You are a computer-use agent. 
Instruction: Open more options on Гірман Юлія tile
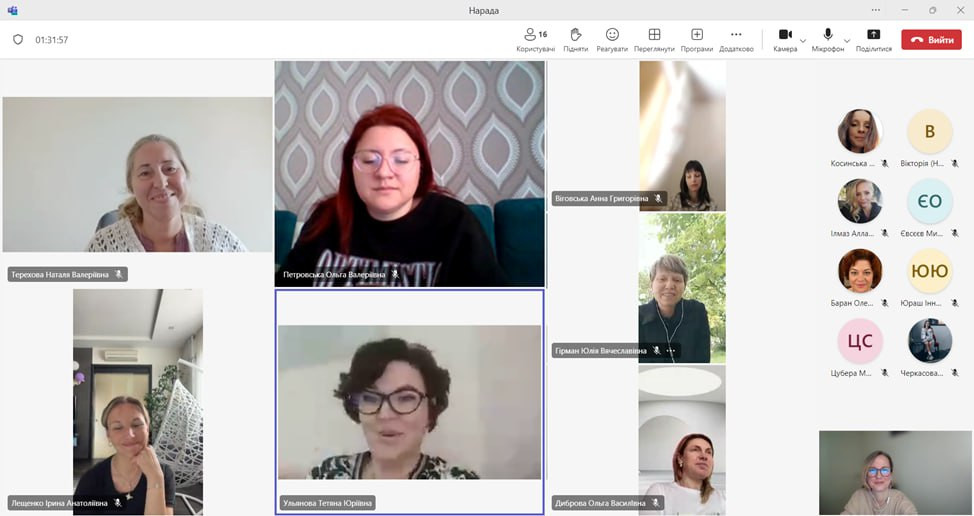click(671, 351)
